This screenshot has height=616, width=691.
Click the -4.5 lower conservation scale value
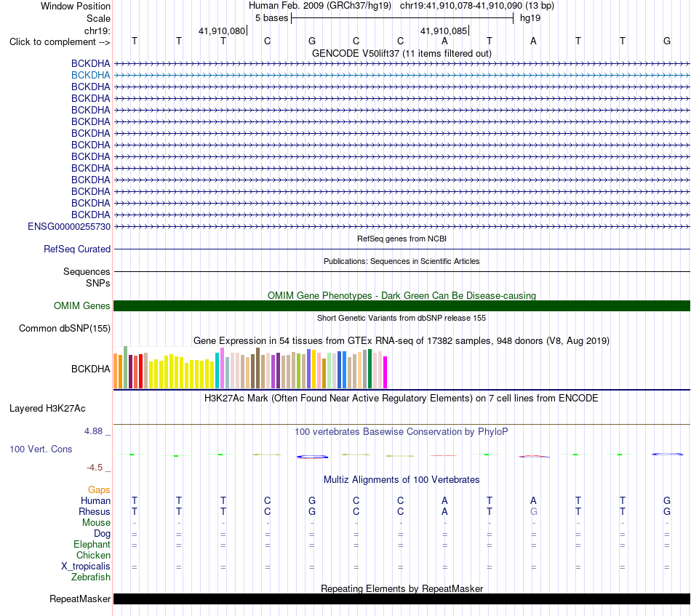pos(95,468)
